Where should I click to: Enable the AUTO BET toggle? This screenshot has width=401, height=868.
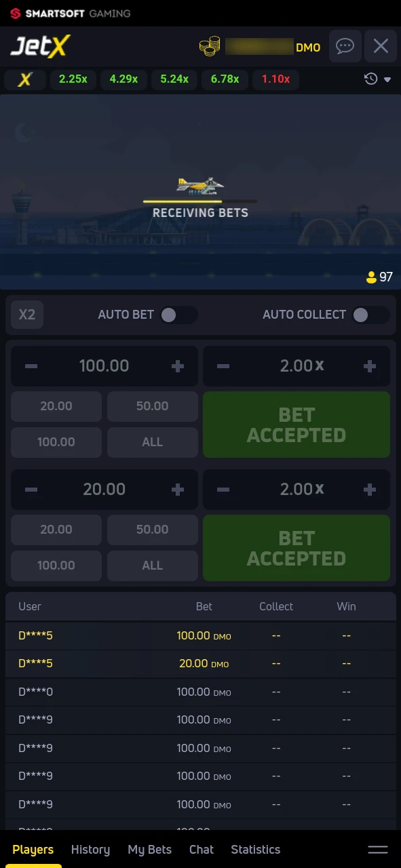178,315
